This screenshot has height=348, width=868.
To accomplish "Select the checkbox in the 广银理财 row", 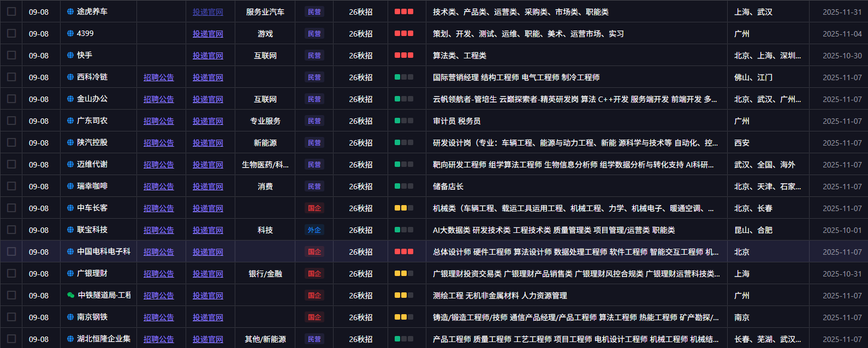I will 11,273.
